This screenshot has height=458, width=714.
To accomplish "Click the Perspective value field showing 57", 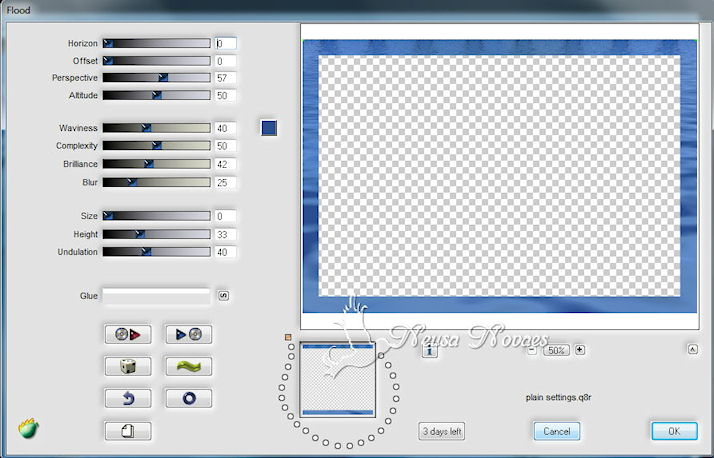I will (226, 78).
